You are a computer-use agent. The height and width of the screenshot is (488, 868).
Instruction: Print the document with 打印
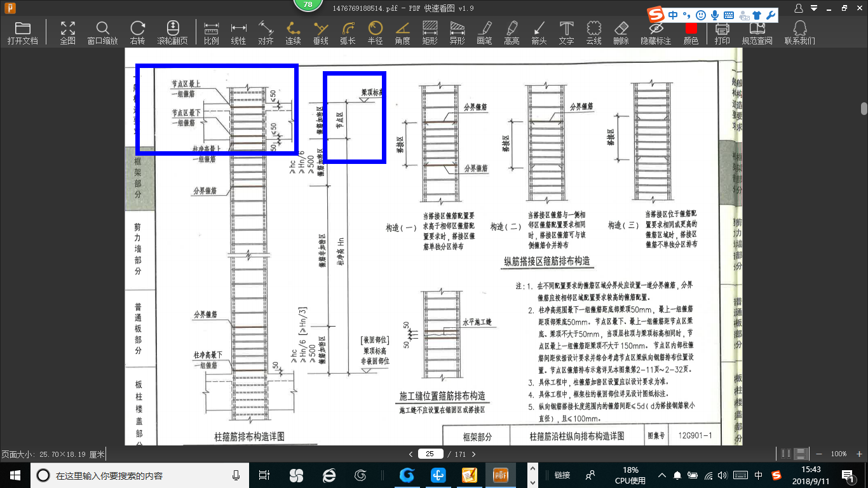722,33
